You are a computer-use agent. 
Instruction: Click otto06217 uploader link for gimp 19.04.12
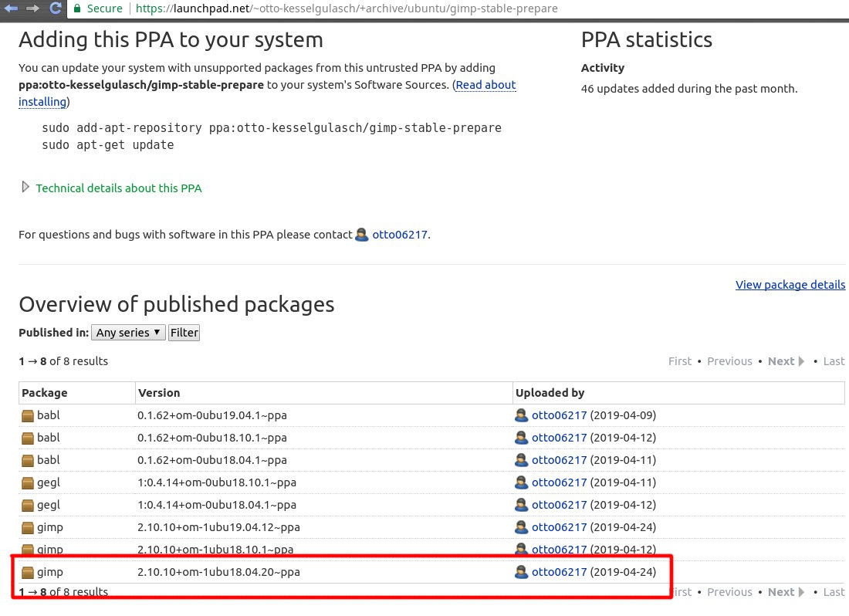pos(559,528)
